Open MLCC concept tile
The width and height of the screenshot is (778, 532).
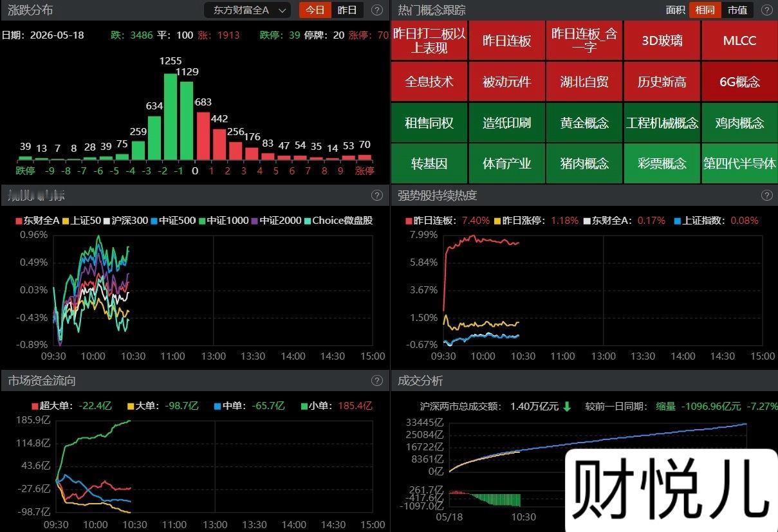[x=739, y=41]
